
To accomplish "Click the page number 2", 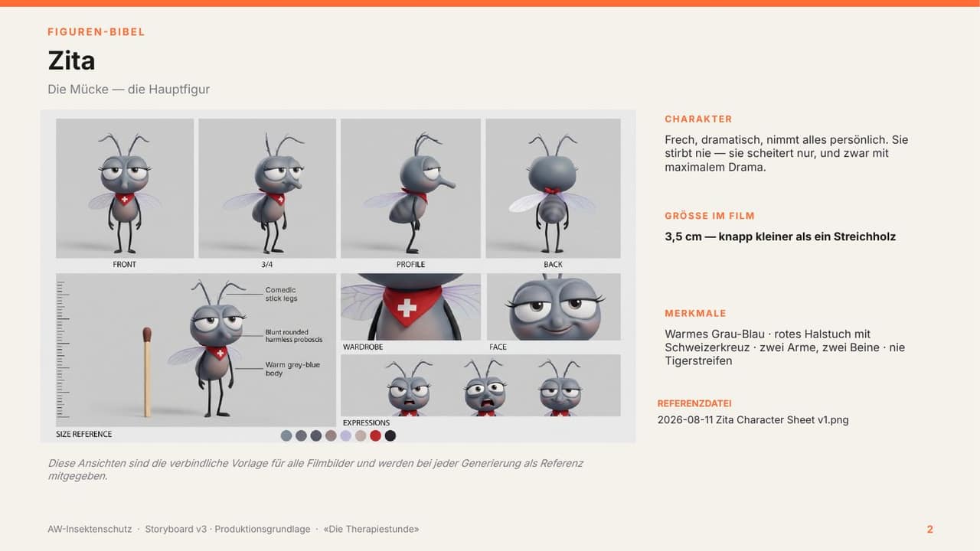I will click(x=930, y=530).
